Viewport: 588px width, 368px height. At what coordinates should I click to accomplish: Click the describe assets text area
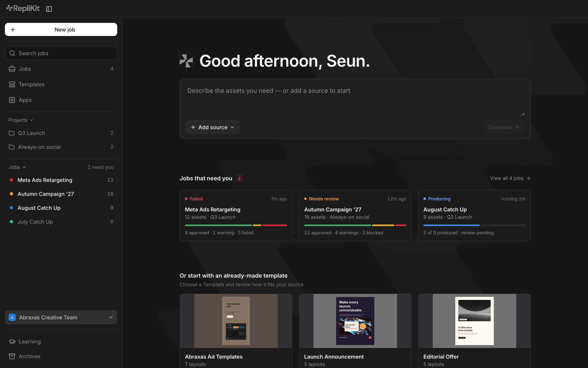(x=355, y=100)
